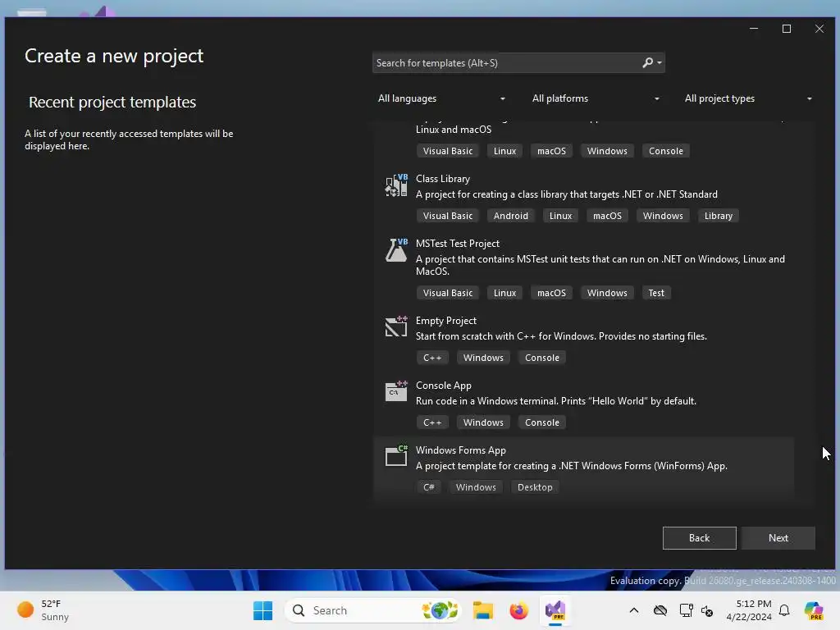The width and height of the screenshot is (840, 630).
Task: Open the Copilot Preview icon in taskbar
Action: (x=814, y=610)
